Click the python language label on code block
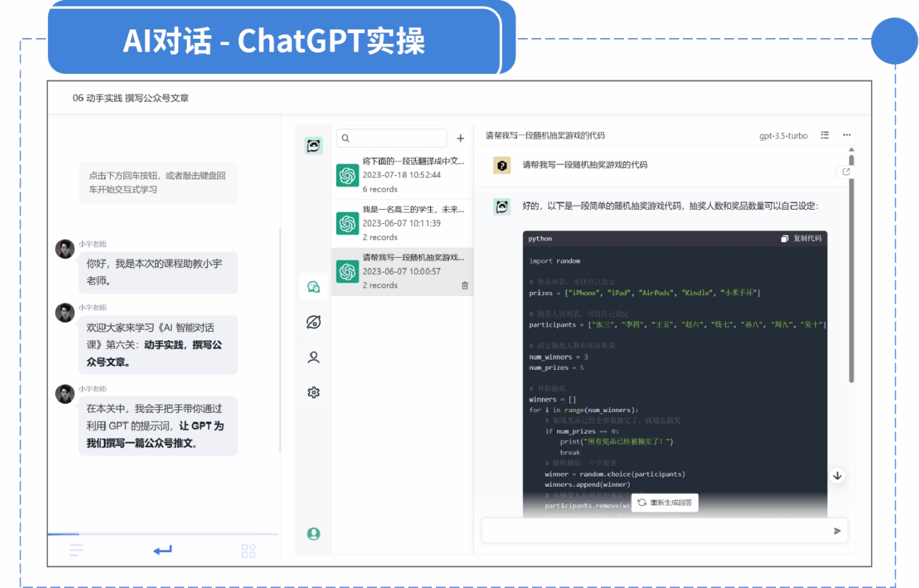This screenshot has width=919, height=588. (x=540, y=238)
